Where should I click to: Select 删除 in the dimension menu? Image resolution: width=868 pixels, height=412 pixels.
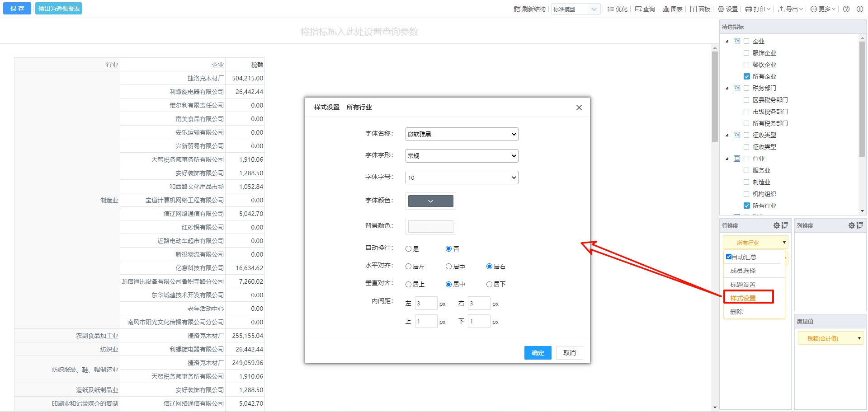point(736,312)
